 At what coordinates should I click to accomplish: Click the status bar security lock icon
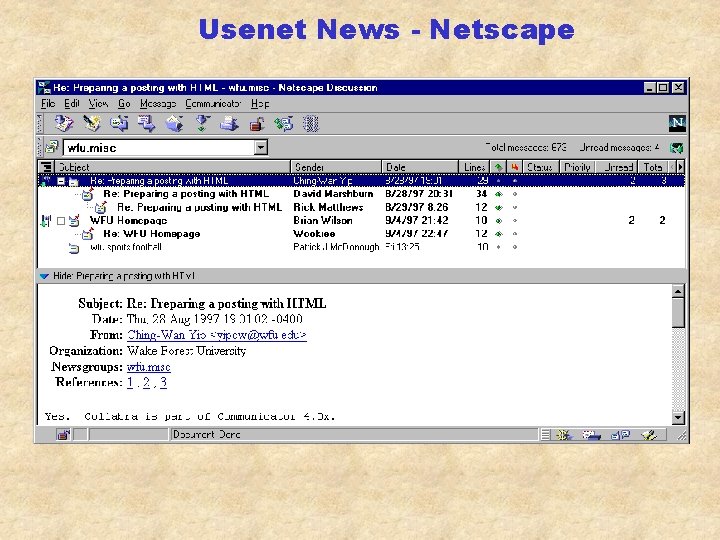(63, 434)
